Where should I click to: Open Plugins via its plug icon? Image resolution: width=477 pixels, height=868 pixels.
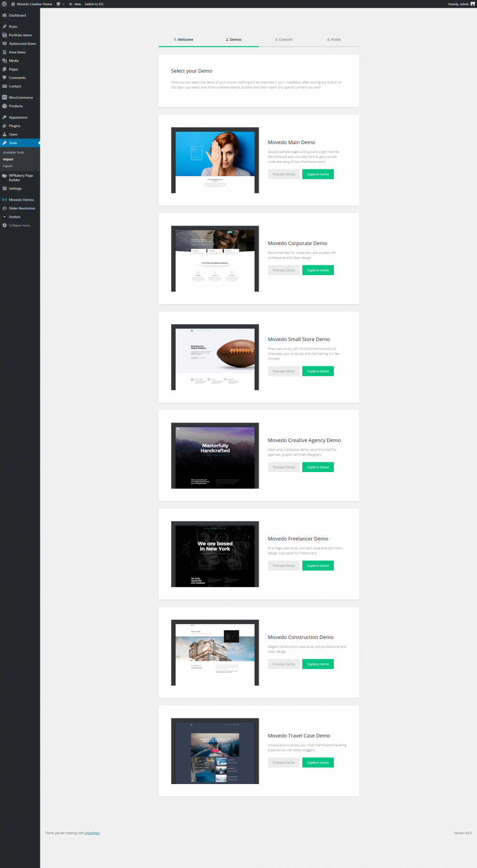5,126
